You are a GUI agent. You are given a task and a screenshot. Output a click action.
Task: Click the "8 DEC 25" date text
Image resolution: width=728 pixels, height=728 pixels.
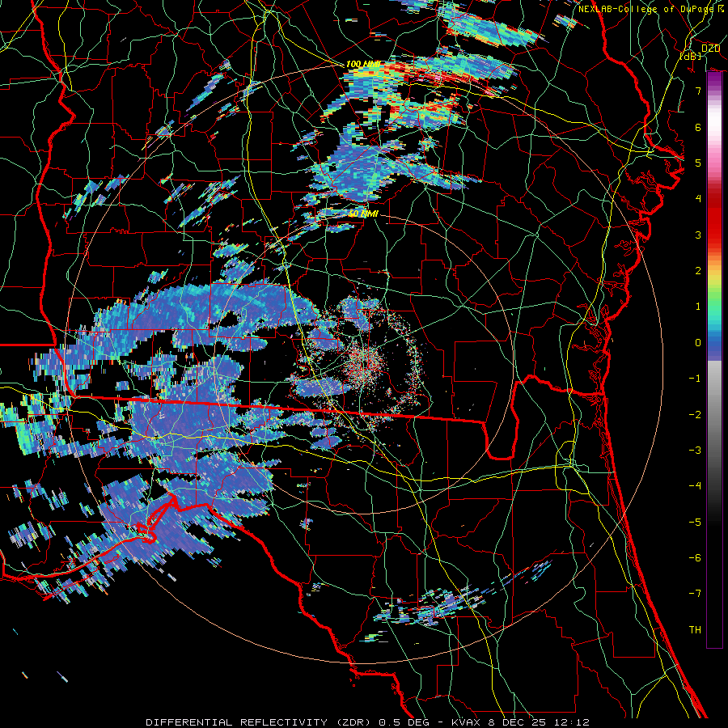point(515,722)
